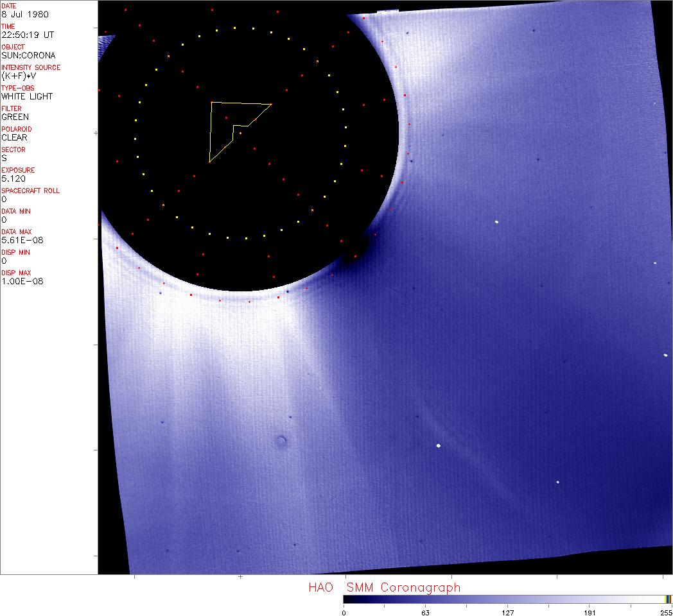
Task: Click the 'SPACECRAFT ROLL' label
Action: pyautogui.click(x=26, y=191)
